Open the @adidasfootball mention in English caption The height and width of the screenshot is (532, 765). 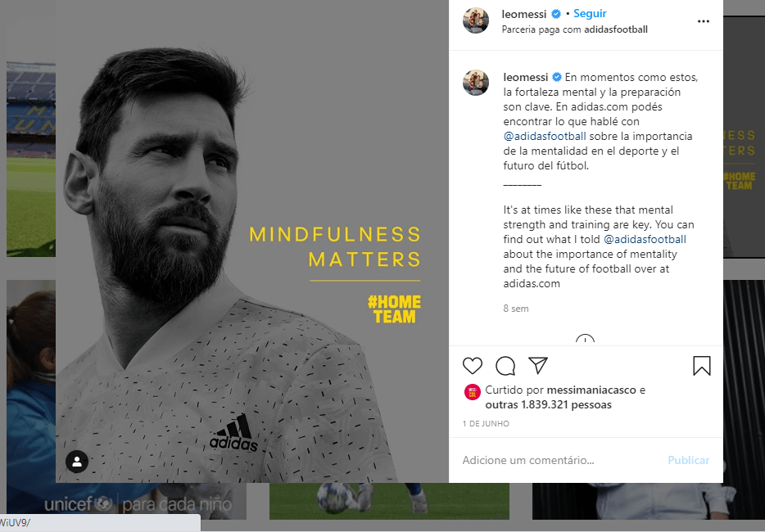tap(645, 240)
